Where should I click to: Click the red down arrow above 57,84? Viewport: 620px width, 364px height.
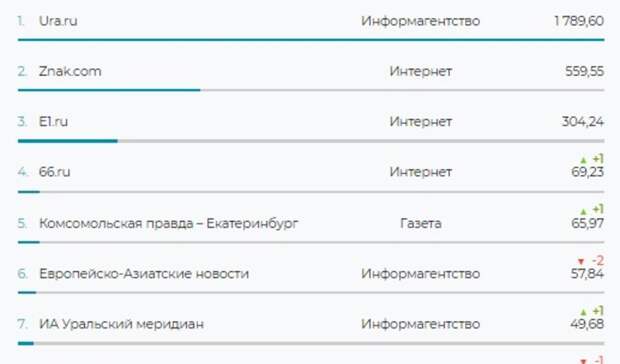coord(581,261)
